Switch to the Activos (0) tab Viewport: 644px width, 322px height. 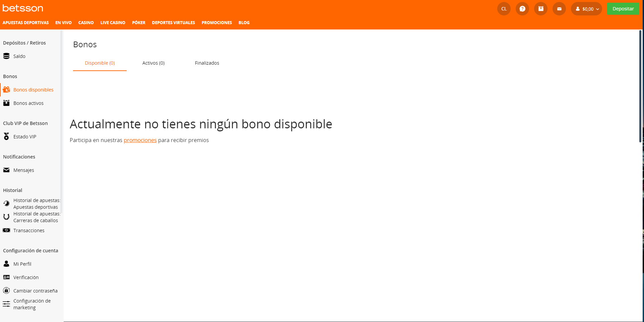(153, 63)
